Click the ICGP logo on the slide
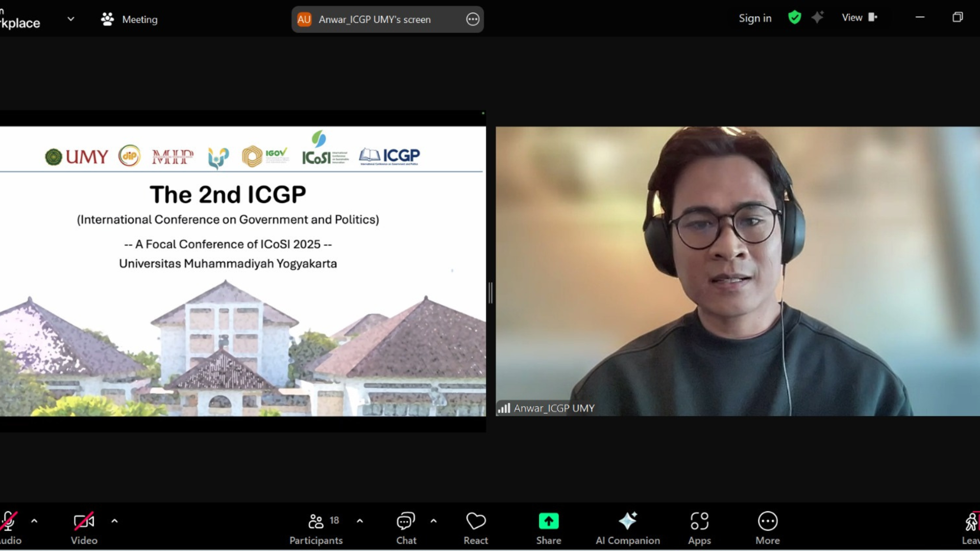The image size is (980, 551). (389, 156)
